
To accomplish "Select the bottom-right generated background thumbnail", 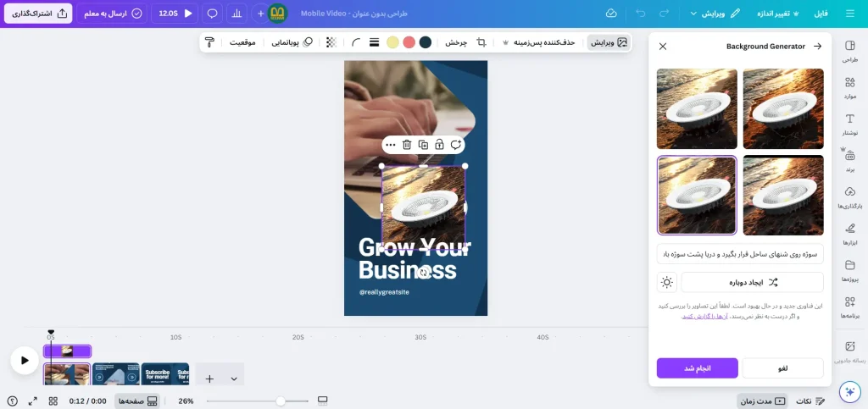I will (782, 195).
